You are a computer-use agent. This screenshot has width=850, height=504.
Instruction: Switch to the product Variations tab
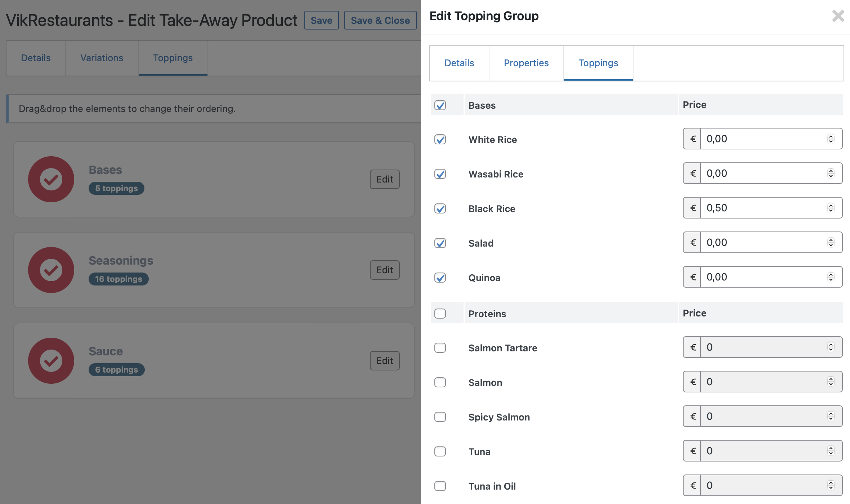pyautogui.click(x=102, y=58)
